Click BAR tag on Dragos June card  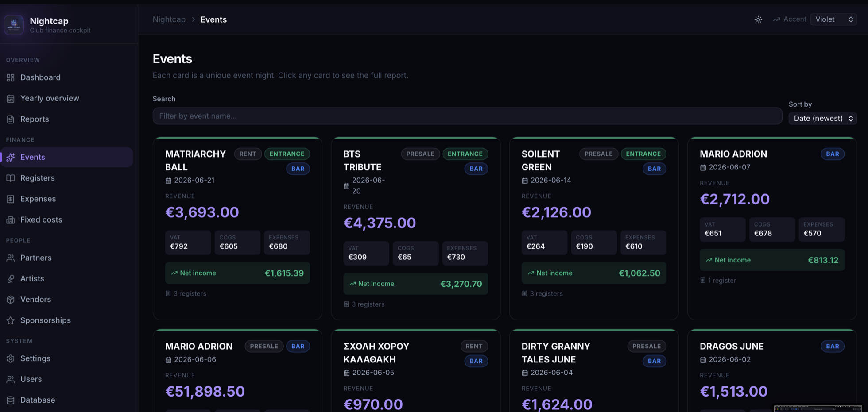pyautogui.click(x=832, y=346)
